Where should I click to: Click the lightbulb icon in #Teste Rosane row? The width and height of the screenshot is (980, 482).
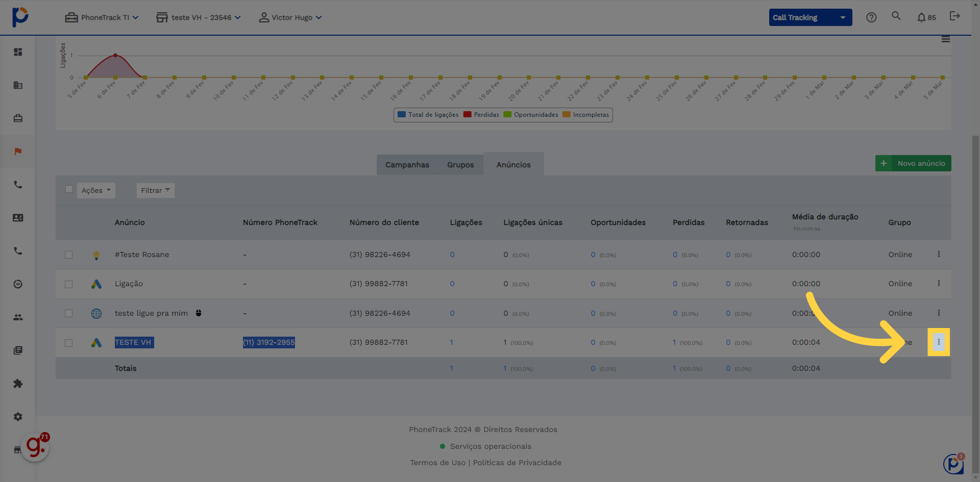click(96, 255)
